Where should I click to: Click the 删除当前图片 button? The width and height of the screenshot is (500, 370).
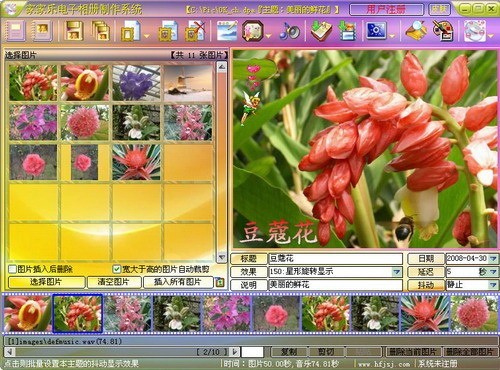point(413,352)
